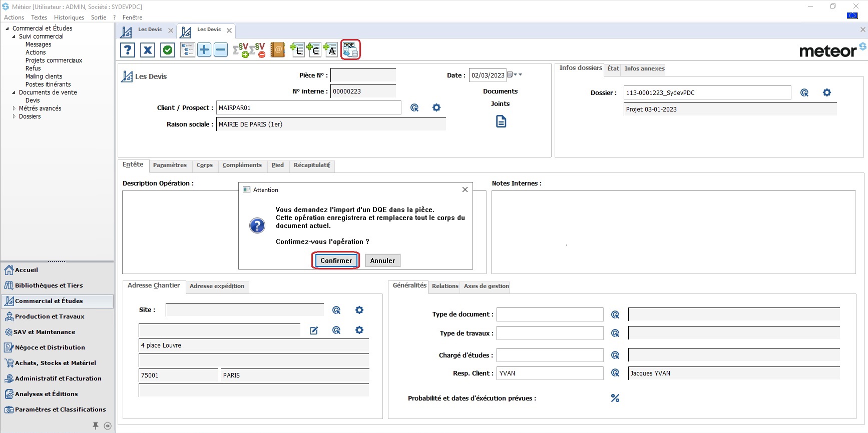868x433 pixels.
Task: Switch to the Corps tab
Action: tap(205, 165)
